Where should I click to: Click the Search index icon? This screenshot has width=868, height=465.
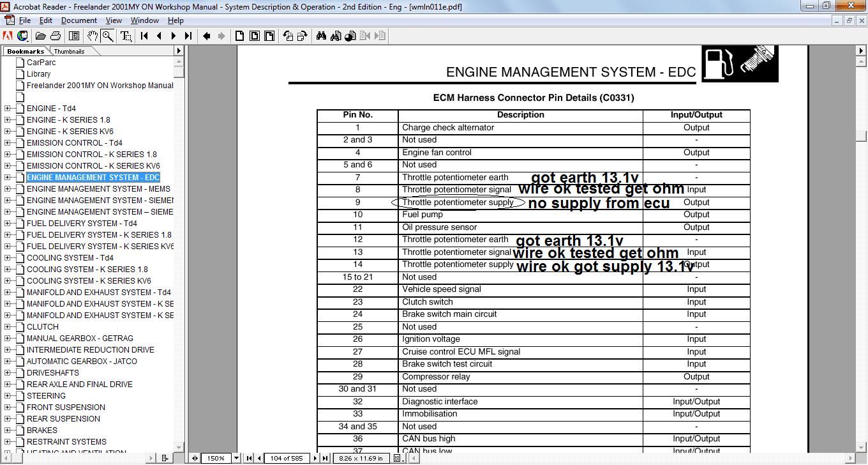[x=336, y=36]
